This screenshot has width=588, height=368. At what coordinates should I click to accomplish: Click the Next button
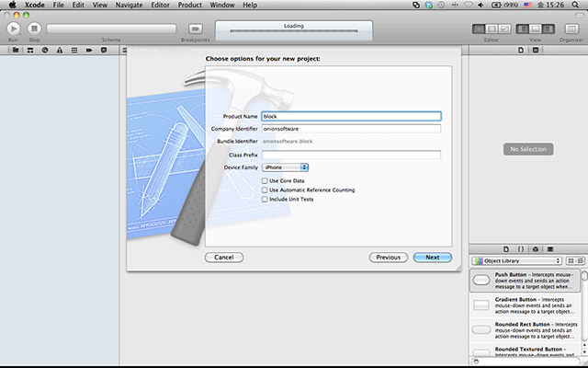(433, 258)
